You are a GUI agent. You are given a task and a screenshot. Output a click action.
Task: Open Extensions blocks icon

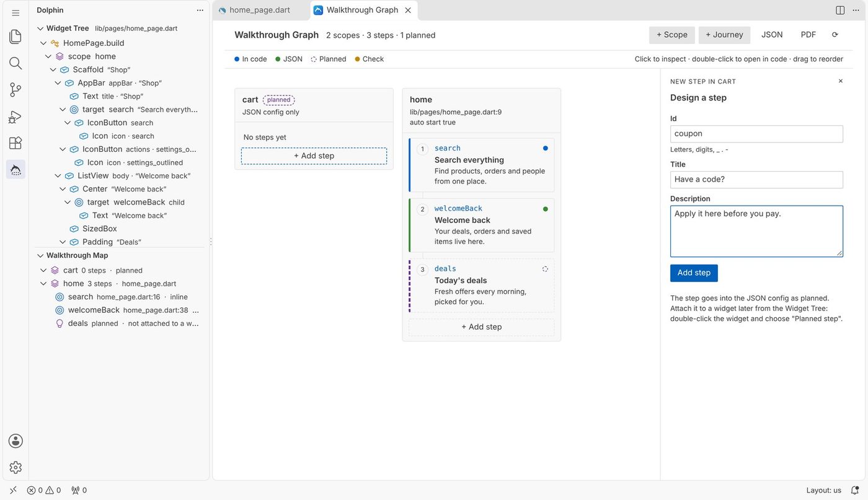click(x=15, y=143)
